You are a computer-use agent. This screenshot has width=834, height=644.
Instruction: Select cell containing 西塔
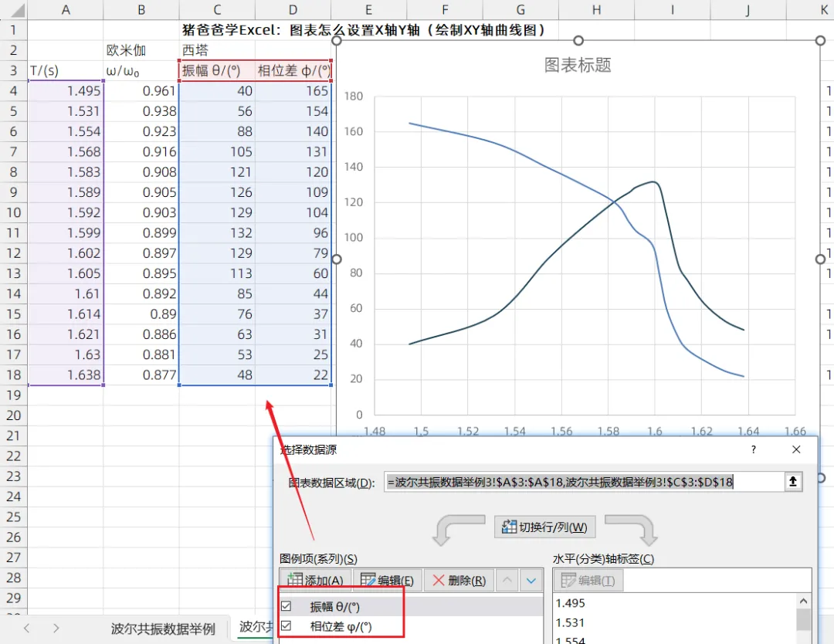pyautogui.click(x=217, y=50)
